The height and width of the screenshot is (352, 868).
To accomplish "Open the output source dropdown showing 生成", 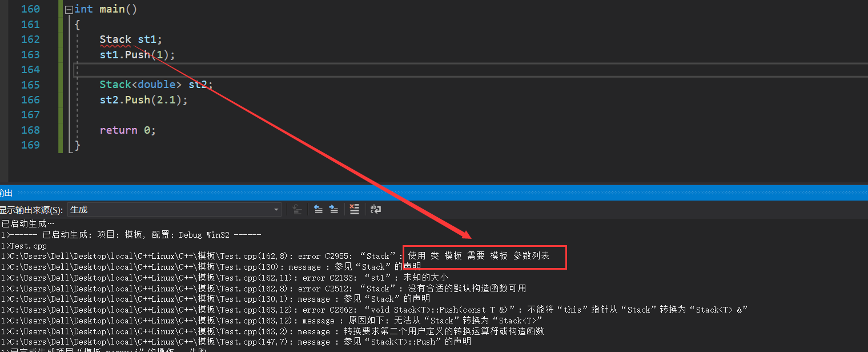I will [x=174, y=210].
